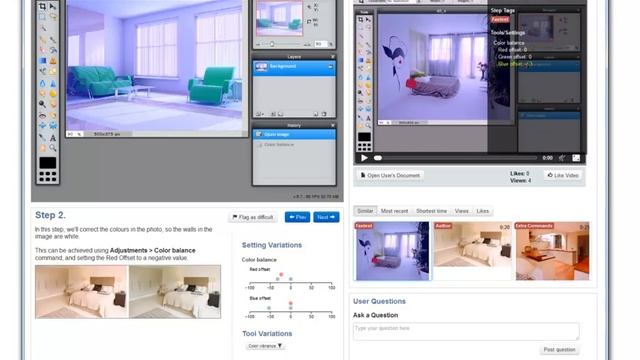
Task: Select the Dodge tool
Action: (x=42, y=104)
